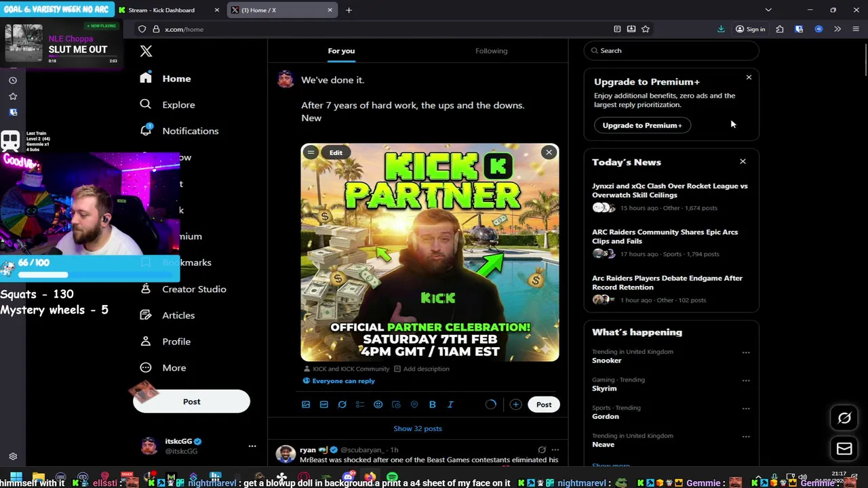Viewport: 868px width, 488px height.
Task: Open Profile from the sidebar
Action: click(x=165, y=342)
